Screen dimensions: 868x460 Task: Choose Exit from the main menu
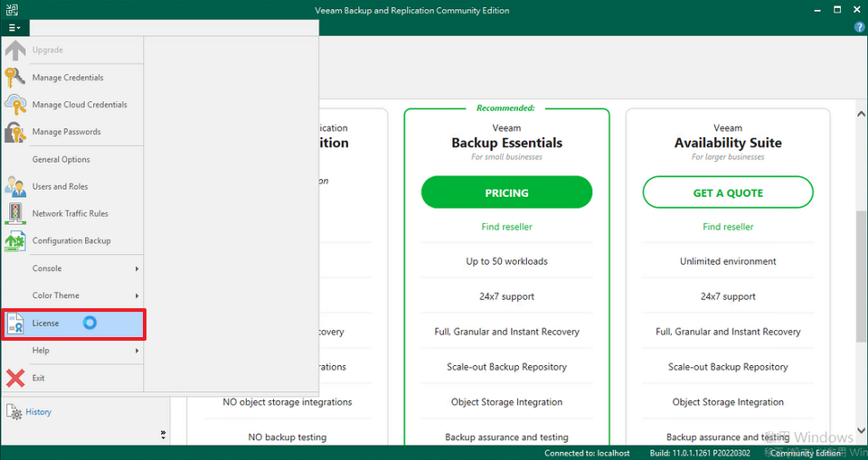pos(73,378)
